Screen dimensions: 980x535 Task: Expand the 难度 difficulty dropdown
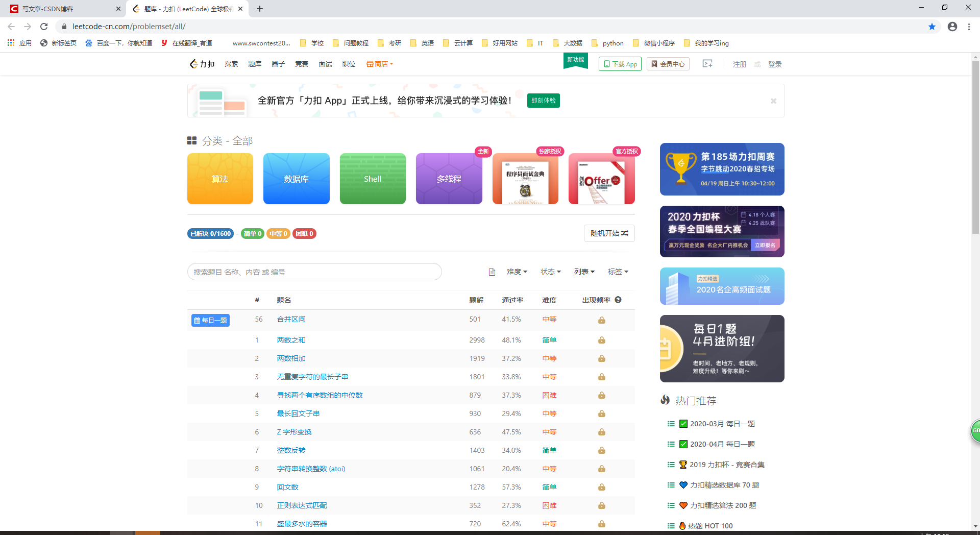click(x=517, y=272)
